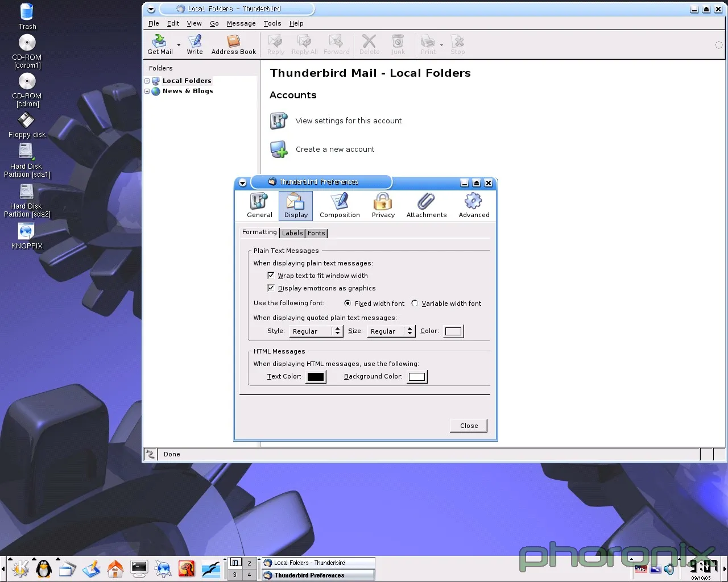Open the KDE K menu

pos(20,568)
